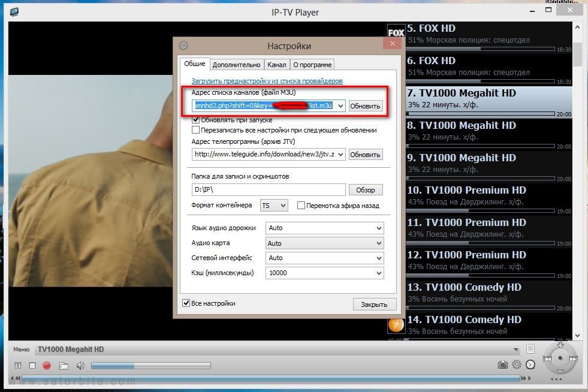This screenshot has height=392, width=588.
Task: Click the Закрыть button
Action: [x=374, y=304]
